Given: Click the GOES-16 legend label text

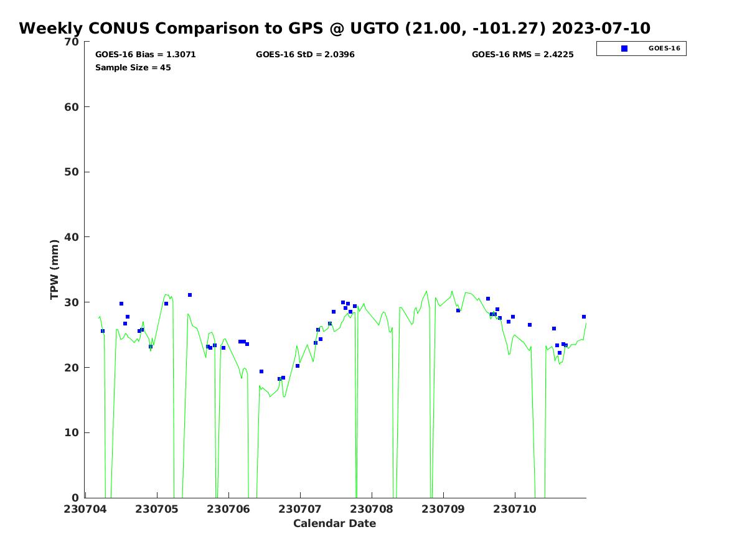Looking at the screenshot, I should pos(664,49).
